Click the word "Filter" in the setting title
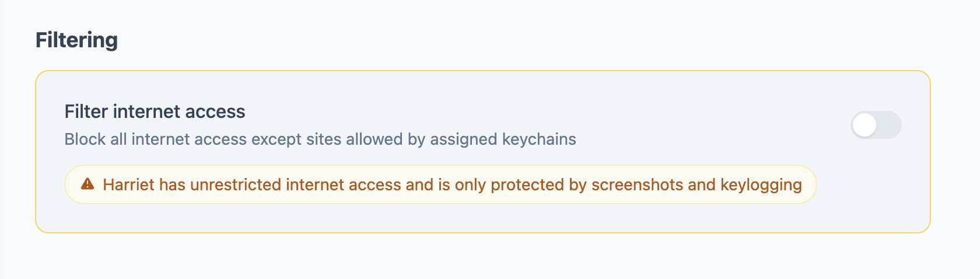Image resolution: width=980 pixels, height=279 pixels. coord(86,111)
